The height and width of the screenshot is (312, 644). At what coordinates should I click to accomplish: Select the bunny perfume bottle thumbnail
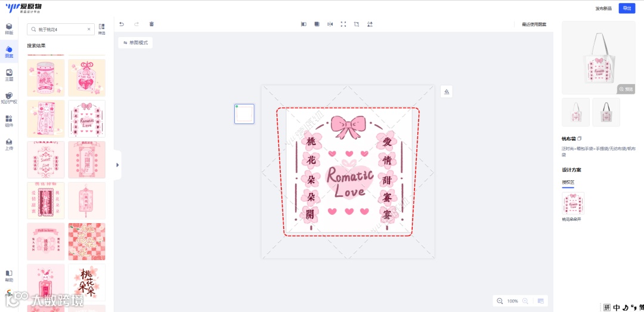point(45,282)
